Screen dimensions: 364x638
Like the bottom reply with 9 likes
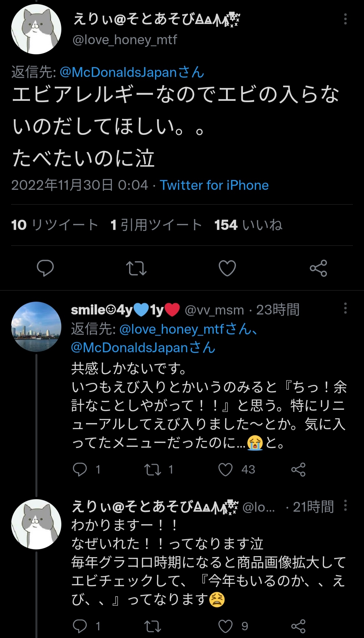(225, 626)
